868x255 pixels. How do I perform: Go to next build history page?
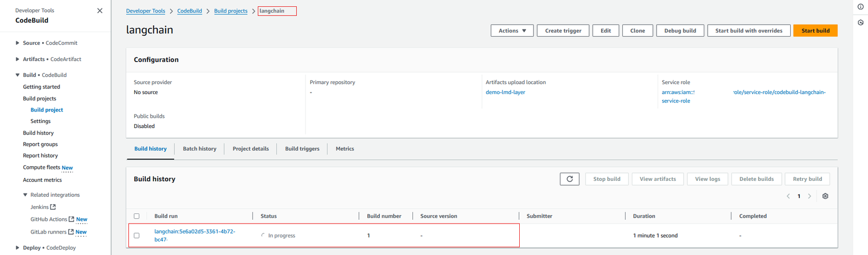pos(810,196)
